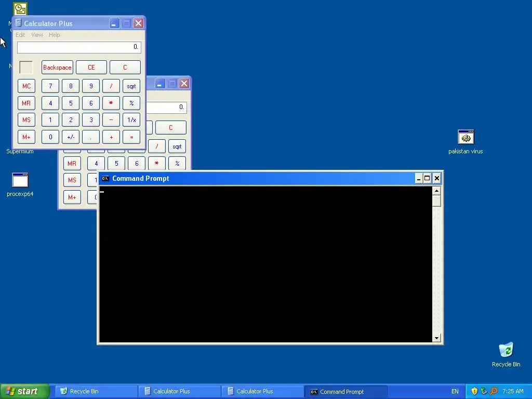
Task: Click MS in the back calculator window
Action: (x=72, y=180)
